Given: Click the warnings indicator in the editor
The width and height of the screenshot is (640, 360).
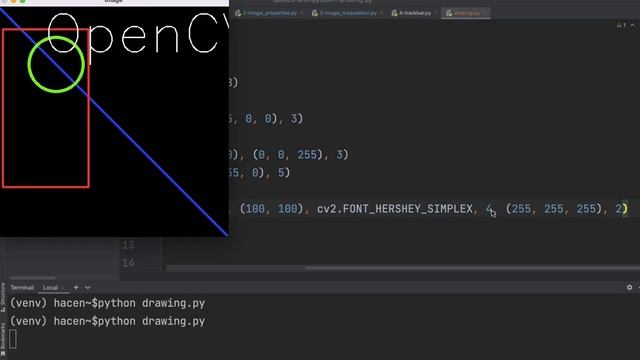Looking at the screenshot, I should 621,25.
